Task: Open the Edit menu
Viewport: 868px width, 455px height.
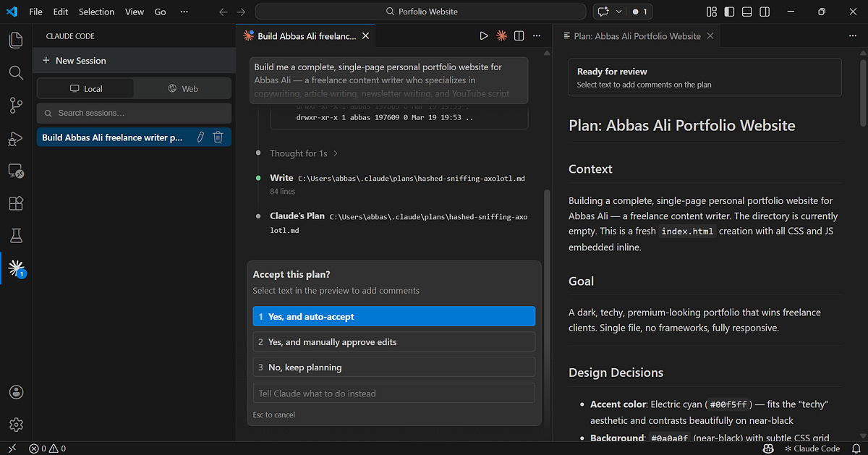Action: point(61,12)
